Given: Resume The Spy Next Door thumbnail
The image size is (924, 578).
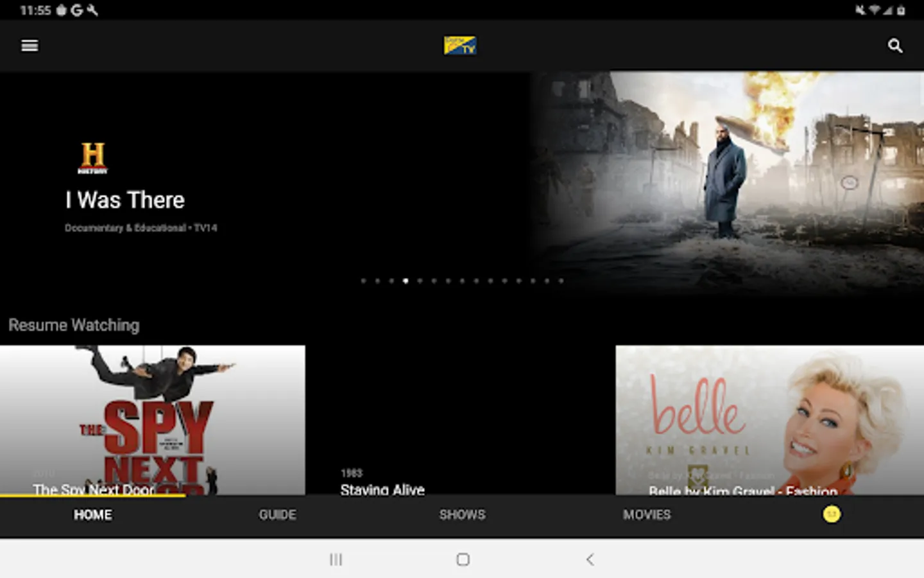Looking at the screenshot, I should click(153, 420).
